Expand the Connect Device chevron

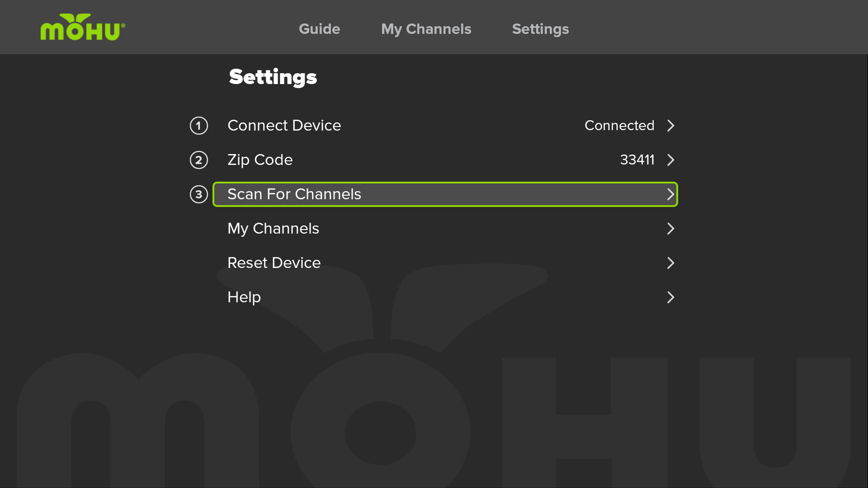point(671,126)
